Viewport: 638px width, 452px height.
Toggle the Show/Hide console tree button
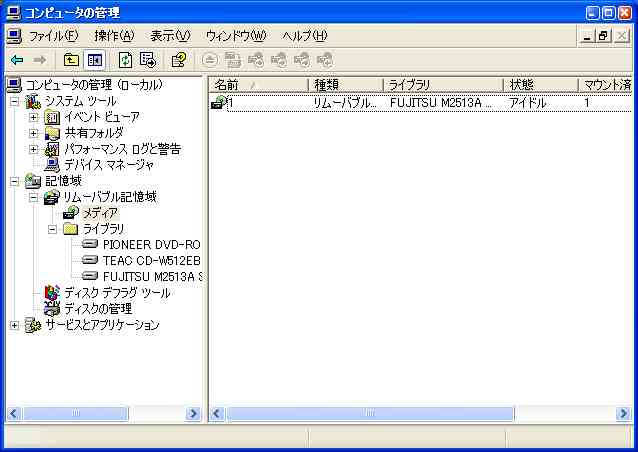point(94,60)
